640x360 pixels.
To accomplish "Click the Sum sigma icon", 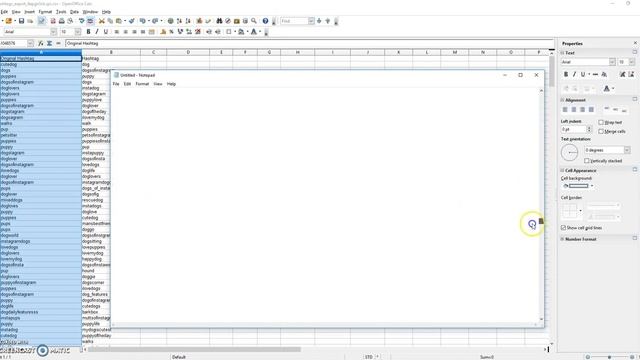I will coord(49,43).
